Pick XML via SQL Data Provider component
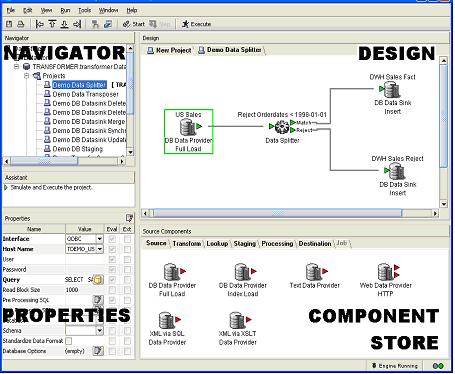 click(167, 329)
